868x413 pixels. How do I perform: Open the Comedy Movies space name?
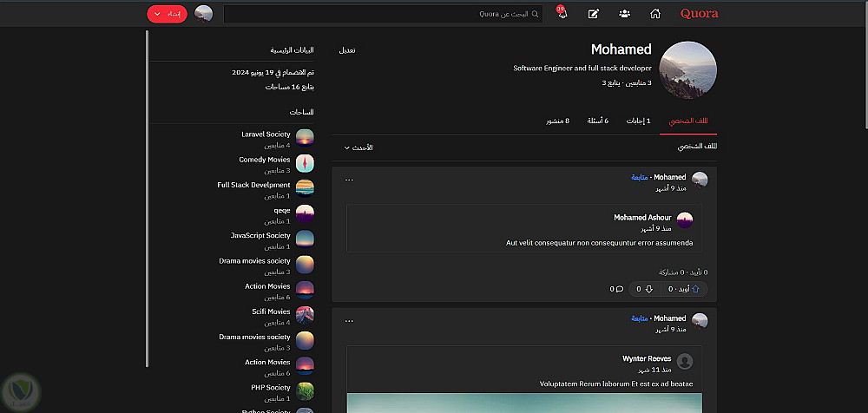click(265, 160)
